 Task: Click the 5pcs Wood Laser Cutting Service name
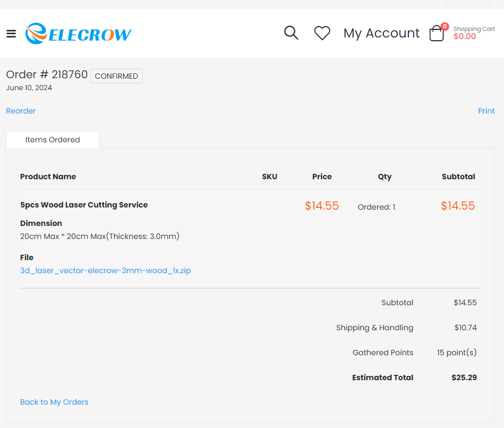point(84,205)
